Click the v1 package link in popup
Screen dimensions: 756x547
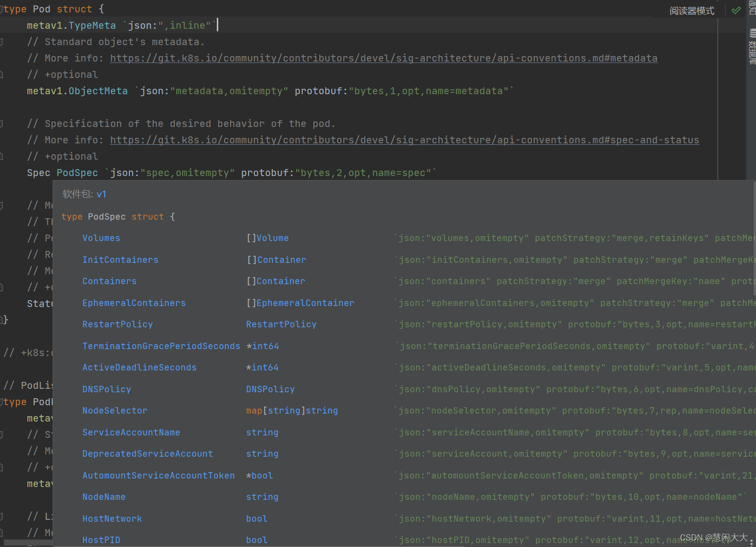tap(101, 194)
